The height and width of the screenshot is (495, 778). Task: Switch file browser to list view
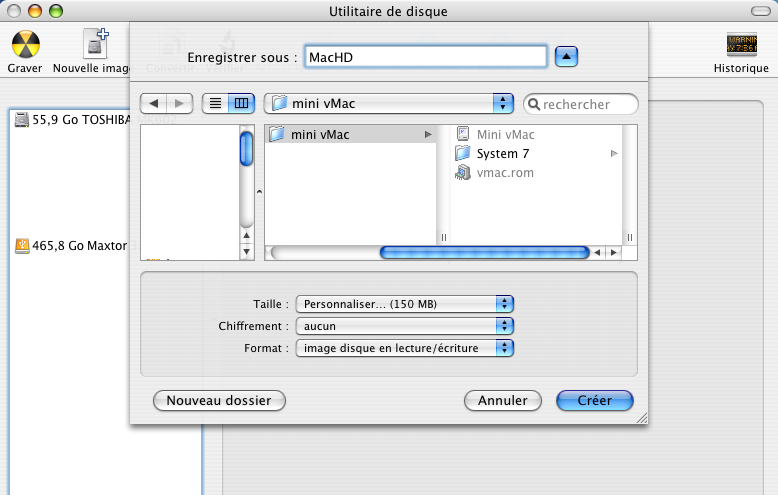(215, 104)
